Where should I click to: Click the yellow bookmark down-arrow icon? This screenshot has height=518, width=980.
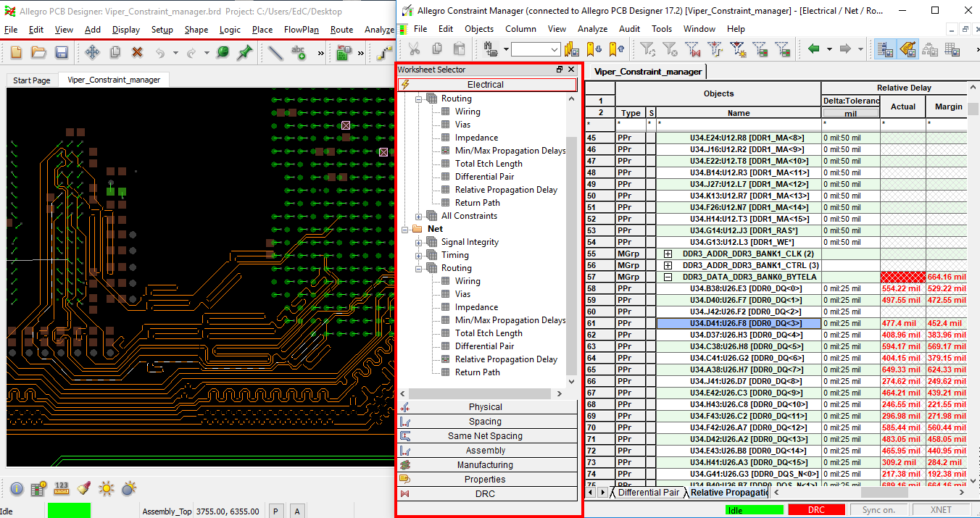594,49
